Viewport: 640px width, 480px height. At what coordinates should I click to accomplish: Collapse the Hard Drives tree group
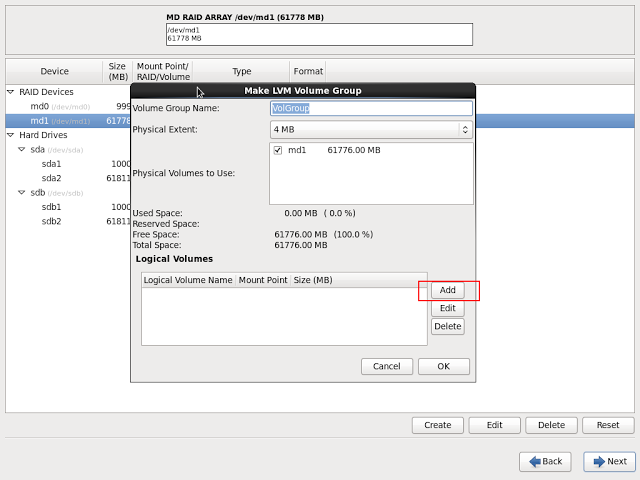11,135
